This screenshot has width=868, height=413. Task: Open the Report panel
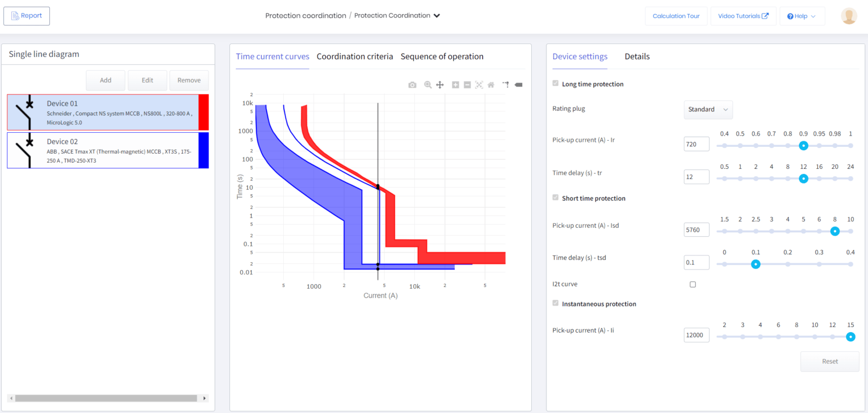(x=27, y=16)
